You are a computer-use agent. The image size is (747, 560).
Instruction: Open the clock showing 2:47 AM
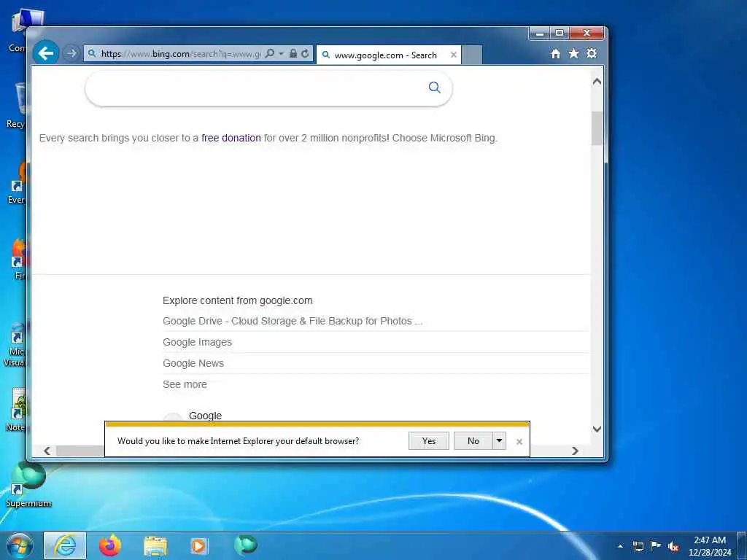pos(709,546)
